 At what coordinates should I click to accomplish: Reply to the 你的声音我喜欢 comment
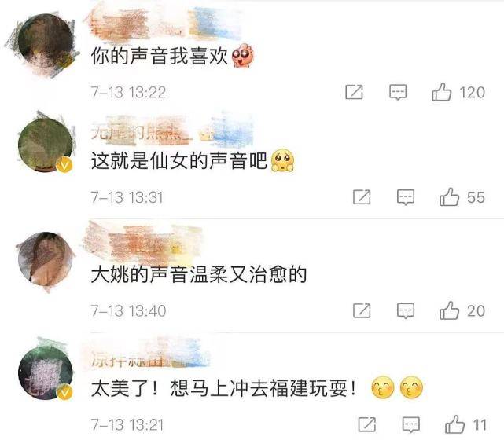click(x=398, y=93)
